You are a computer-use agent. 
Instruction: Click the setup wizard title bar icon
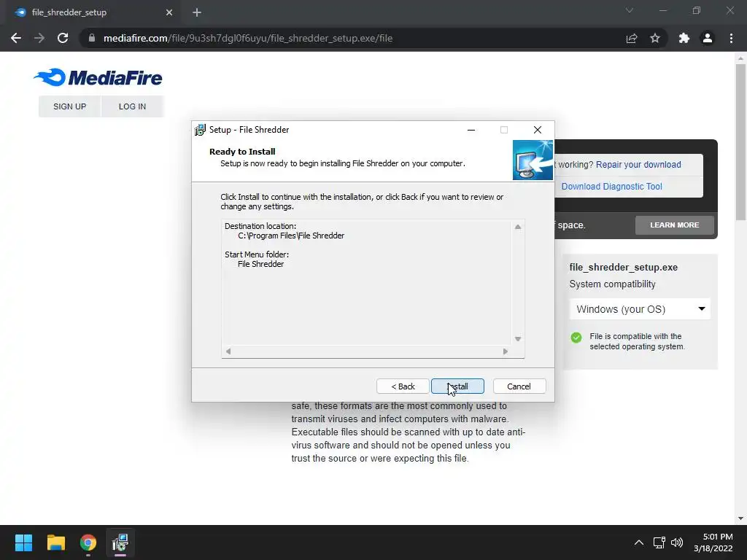pyautogui.click(x=200, y=130)
